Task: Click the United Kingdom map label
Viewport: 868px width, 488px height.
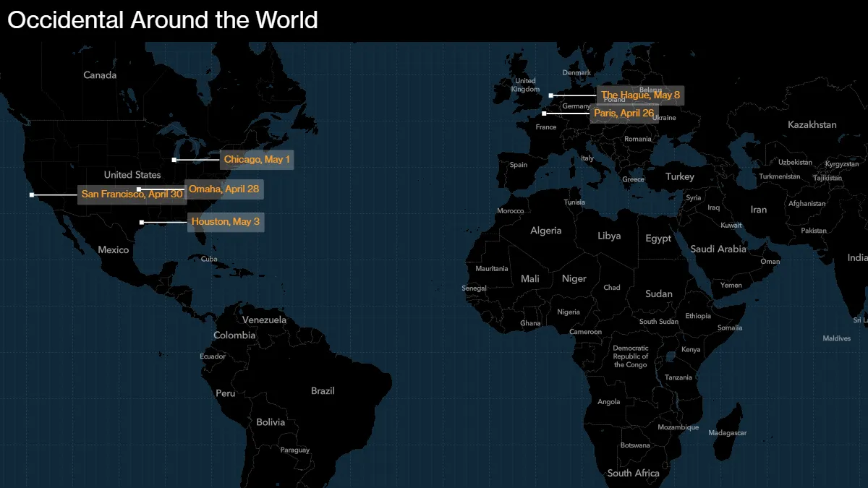Action: (525, 85)
